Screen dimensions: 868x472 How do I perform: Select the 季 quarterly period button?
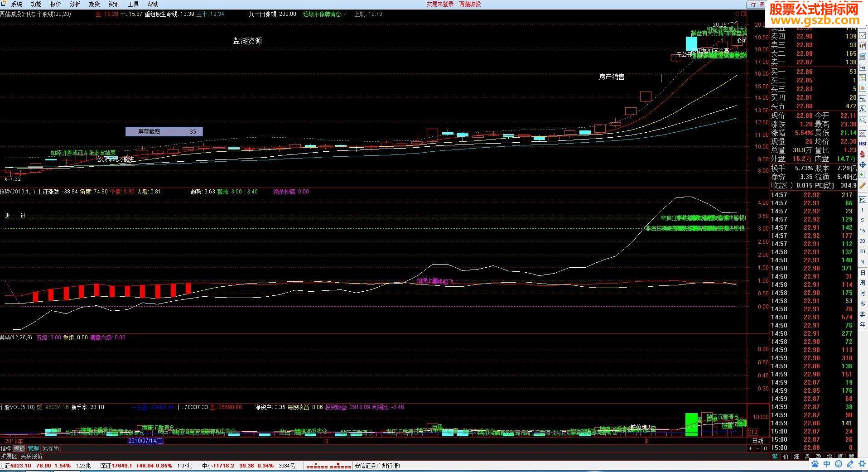coord(863,314)
